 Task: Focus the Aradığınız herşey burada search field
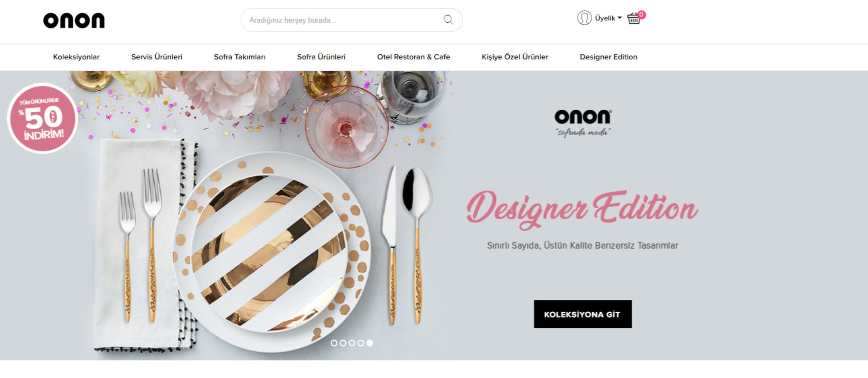click(352, 20)
